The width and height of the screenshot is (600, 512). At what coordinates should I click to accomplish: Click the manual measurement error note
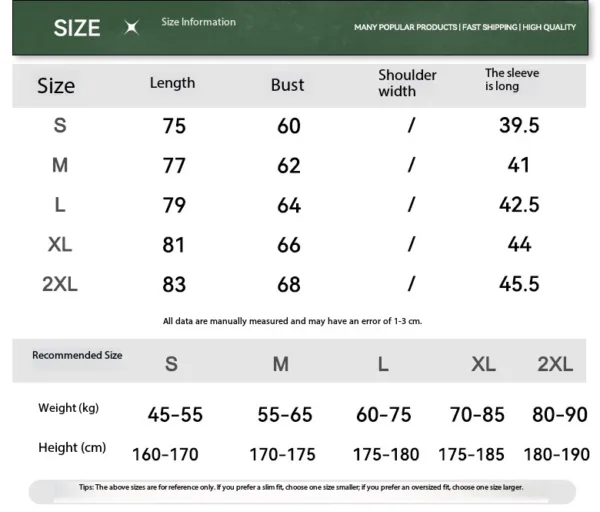[292, 321]
